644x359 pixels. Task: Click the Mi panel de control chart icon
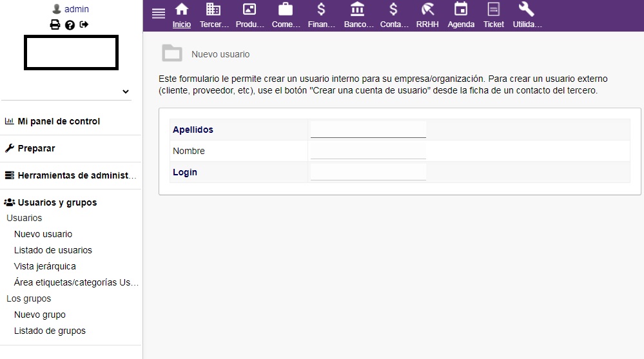click(10, 121)
